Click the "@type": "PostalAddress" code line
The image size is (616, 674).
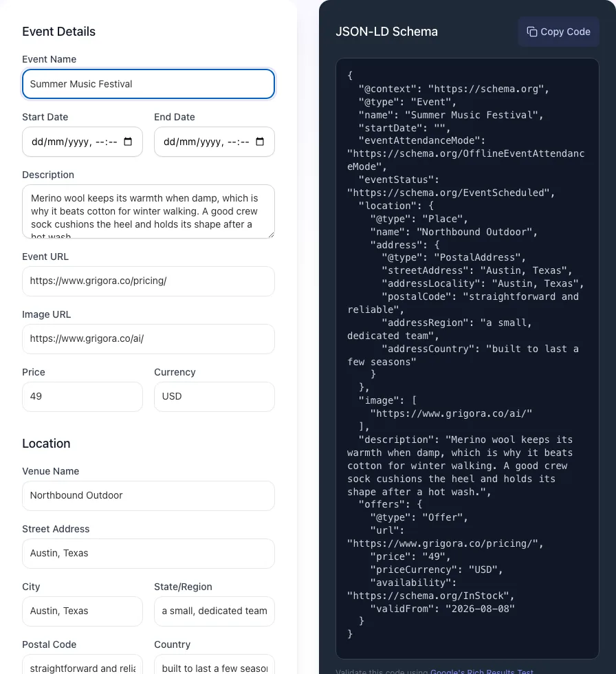point(454,257)
